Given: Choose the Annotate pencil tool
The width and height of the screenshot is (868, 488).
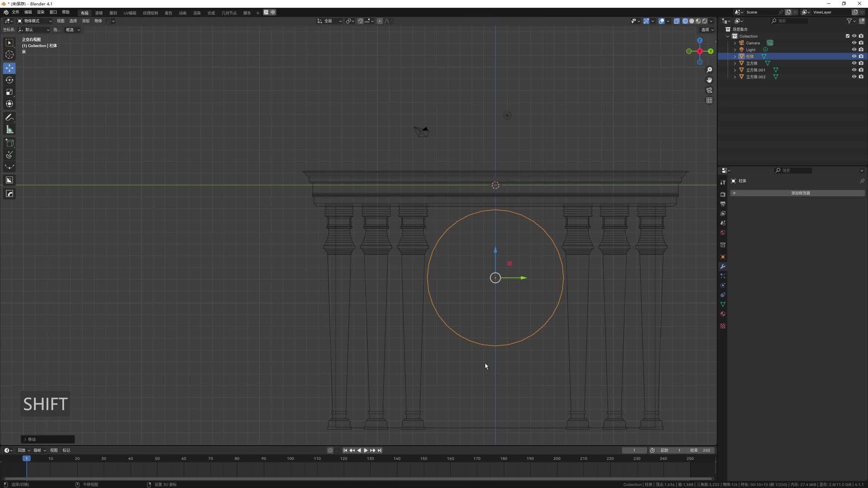Looking at the screenshot, I should point(9,118).
